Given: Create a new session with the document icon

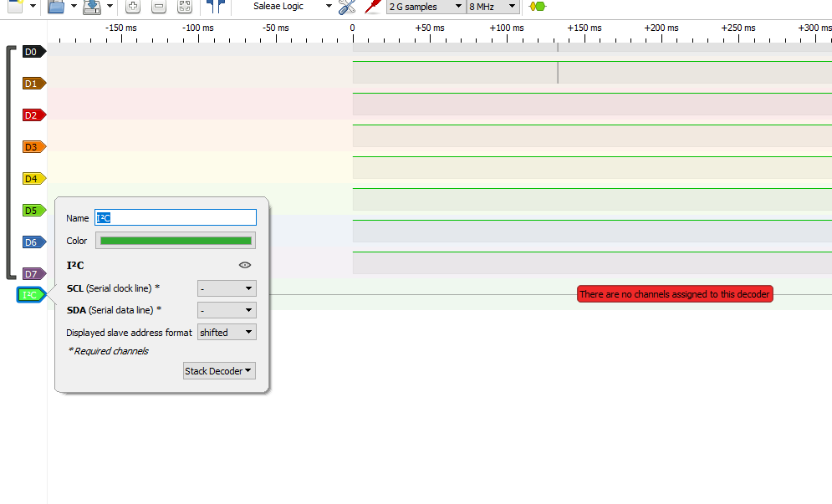Looking at the screenshot, I should 15,7.
